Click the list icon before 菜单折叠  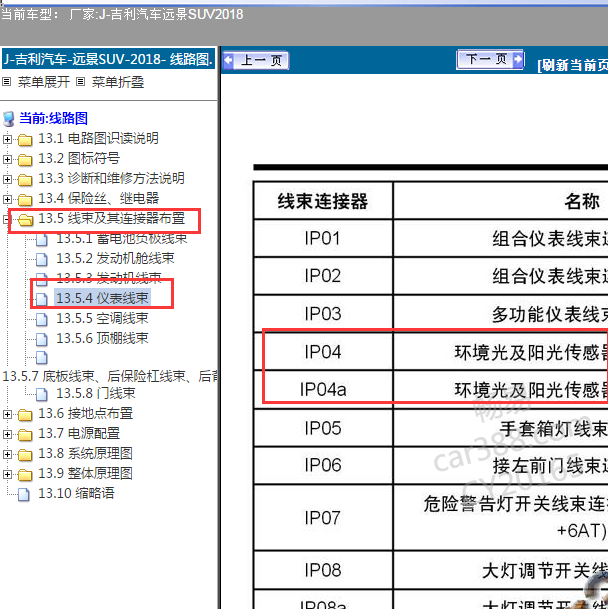(80, 82)
